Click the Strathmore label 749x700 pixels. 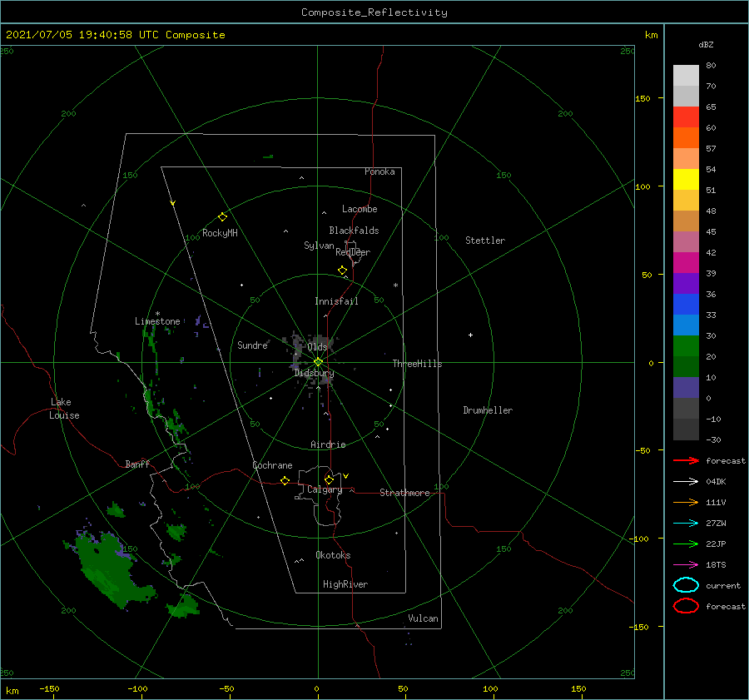pos(404,493)
